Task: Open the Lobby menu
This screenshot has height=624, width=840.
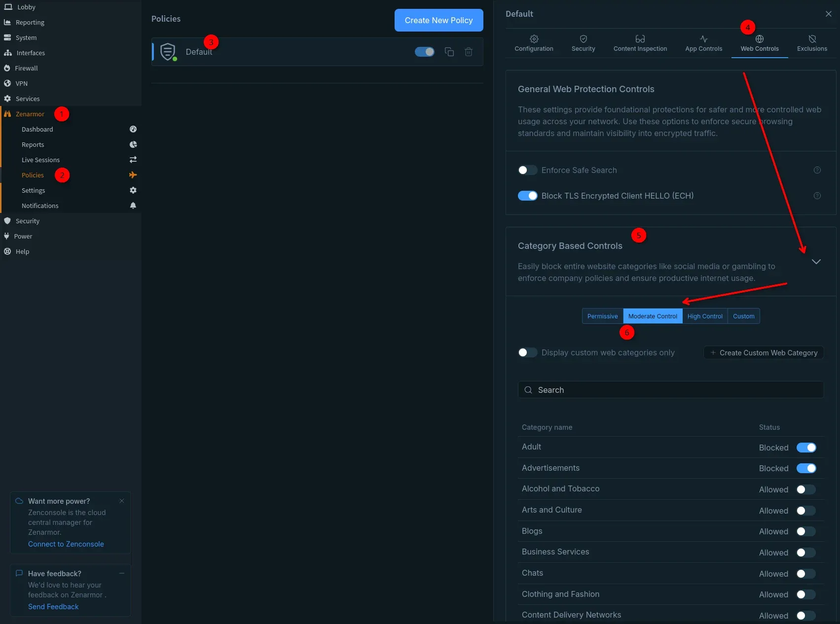Action: click(26, 7)
